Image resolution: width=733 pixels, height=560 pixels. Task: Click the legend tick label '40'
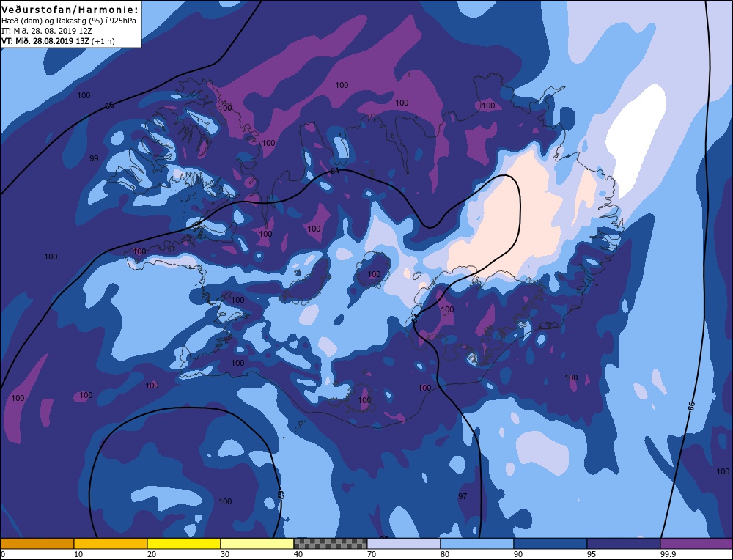coord(298,554)
